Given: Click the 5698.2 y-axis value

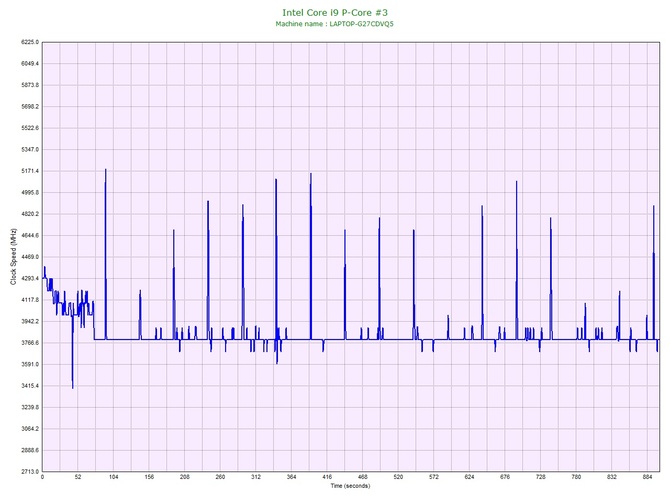Looking at the screenshot, I should click(30, 107).
